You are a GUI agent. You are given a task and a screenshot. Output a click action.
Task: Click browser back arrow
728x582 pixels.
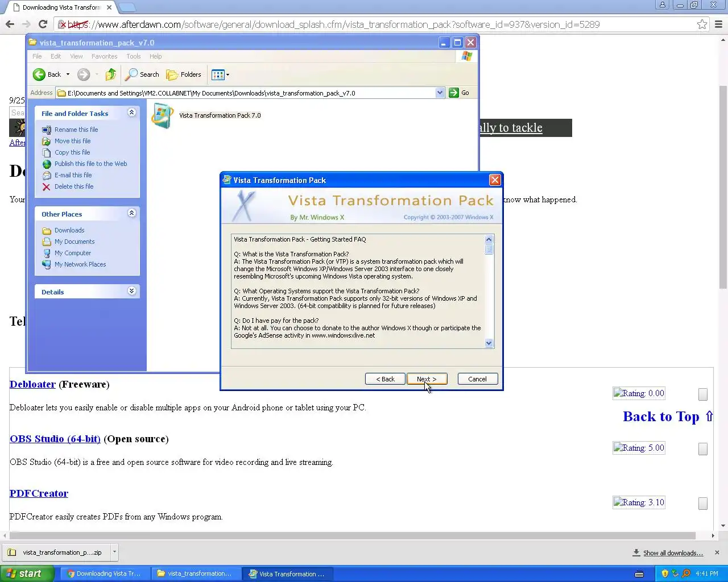pyautogui.click(x=10, y=24)
